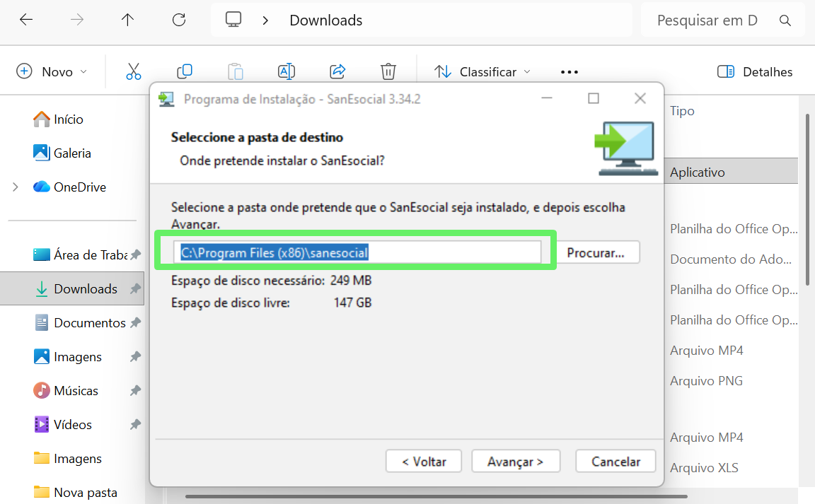This screenshot has width=815, height=504.
Task: Open the Nova pasta folder in the sidebar
Action: click(76, 492)
